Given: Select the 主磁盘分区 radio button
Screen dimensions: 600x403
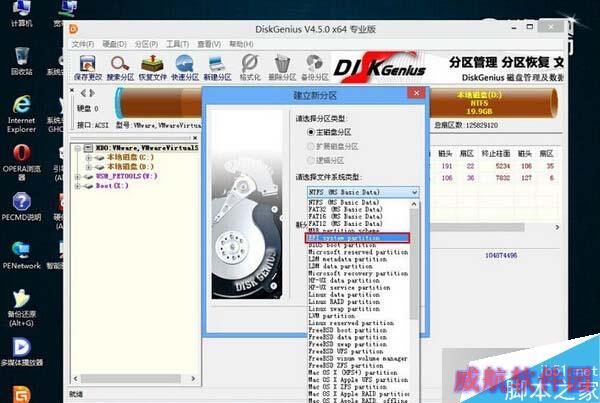Looking at the screenshot, I should pyautogui.click(x=310, y=132).
